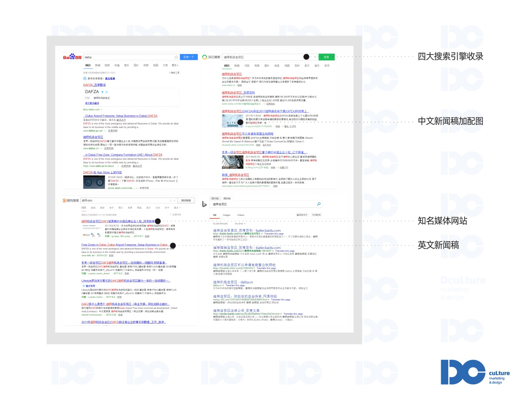Select Bing All tab

pyautogui.click(x=215, y=215)
